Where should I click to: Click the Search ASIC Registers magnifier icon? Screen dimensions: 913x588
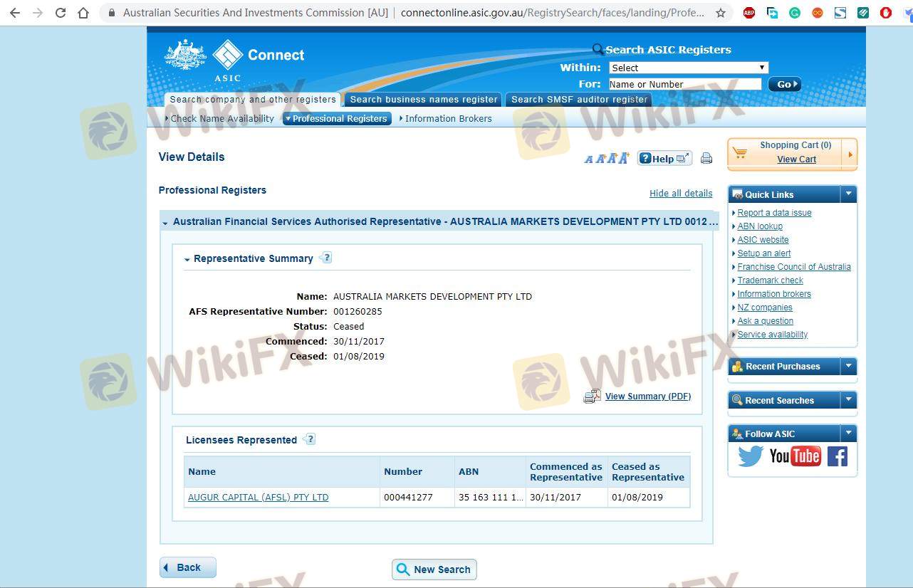click(x=598, y=49)
